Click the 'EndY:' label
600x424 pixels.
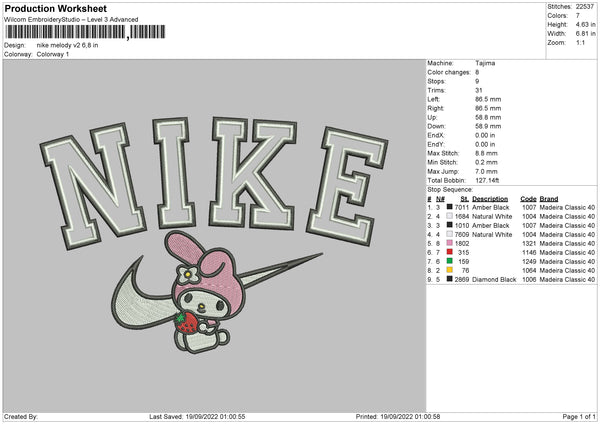435,144
